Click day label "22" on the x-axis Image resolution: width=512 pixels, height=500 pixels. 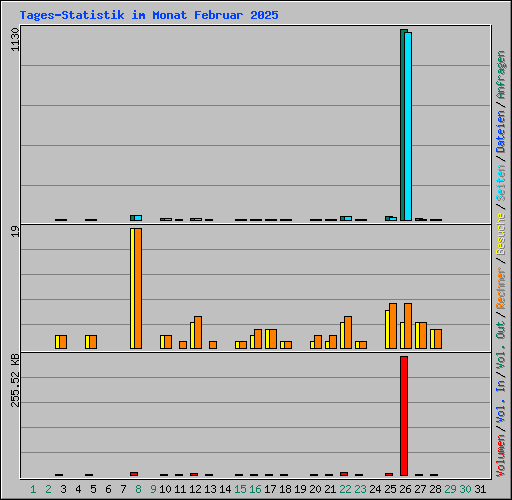(345, 489)
